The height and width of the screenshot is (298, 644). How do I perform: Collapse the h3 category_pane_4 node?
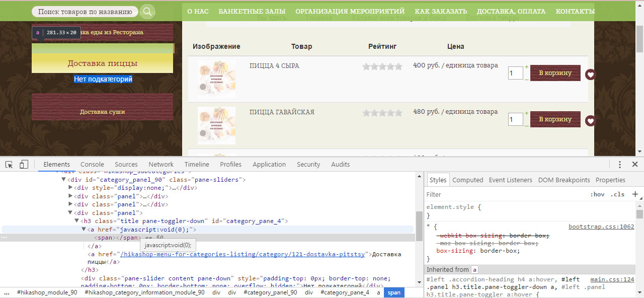[77, 221]
